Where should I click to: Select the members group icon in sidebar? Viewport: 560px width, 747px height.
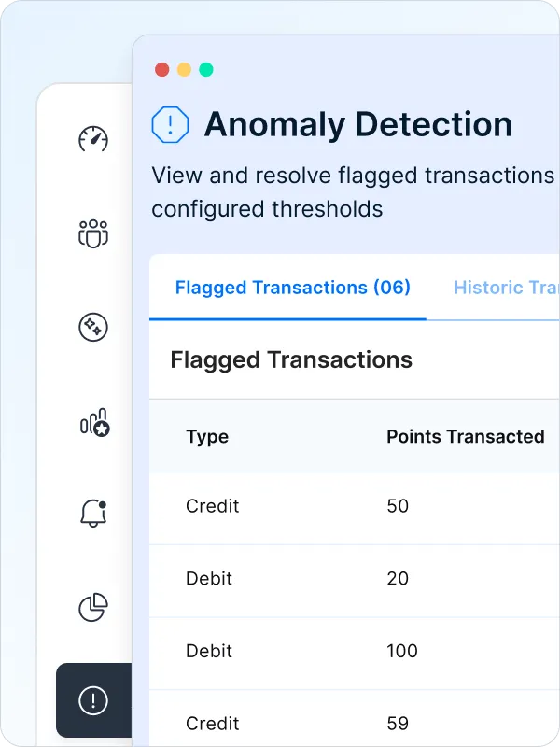[93, 233]
